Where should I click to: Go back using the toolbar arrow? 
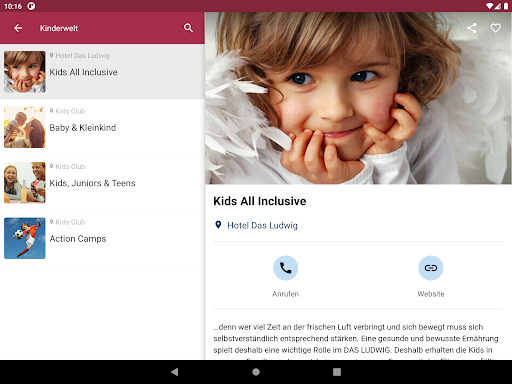tap(18, 28)
